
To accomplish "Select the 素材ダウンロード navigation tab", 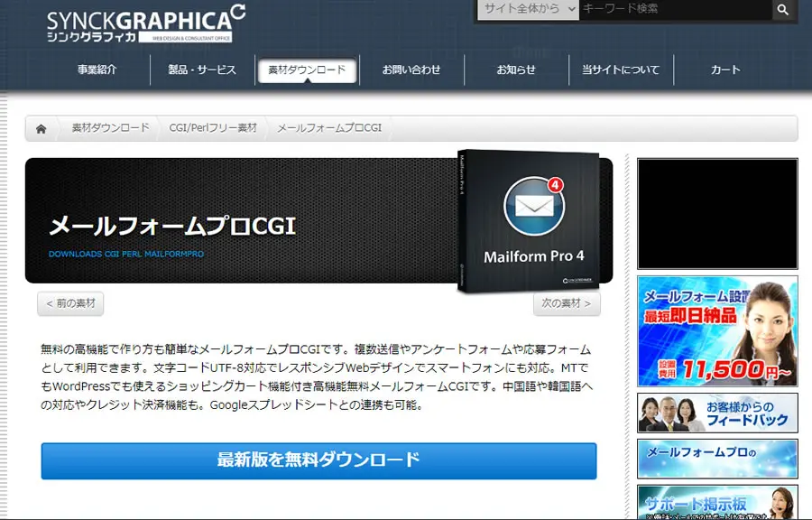I will tap(307, 70).
